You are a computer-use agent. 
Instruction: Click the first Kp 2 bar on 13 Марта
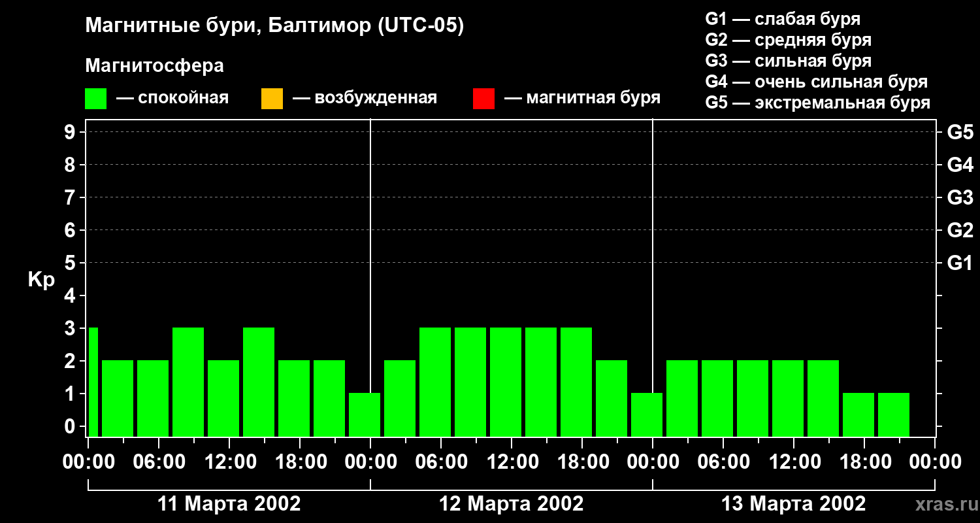(682, 398)
